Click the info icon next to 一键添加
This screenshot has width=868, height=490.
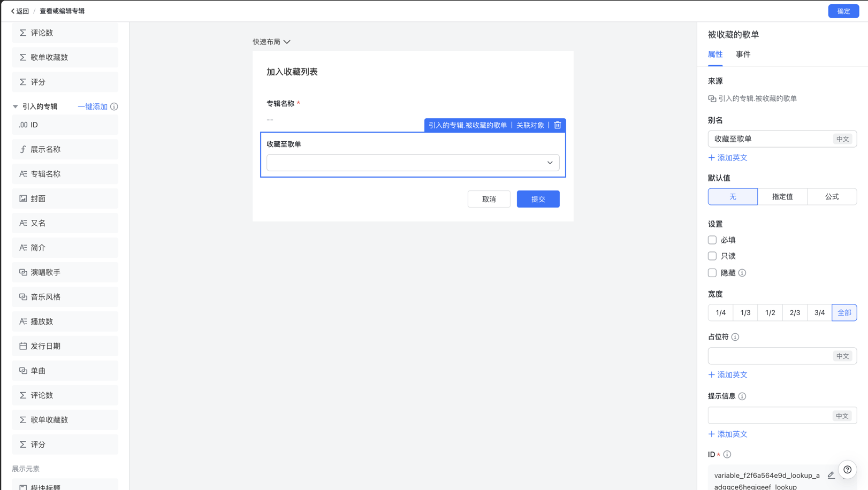click(x=114, y=106)
